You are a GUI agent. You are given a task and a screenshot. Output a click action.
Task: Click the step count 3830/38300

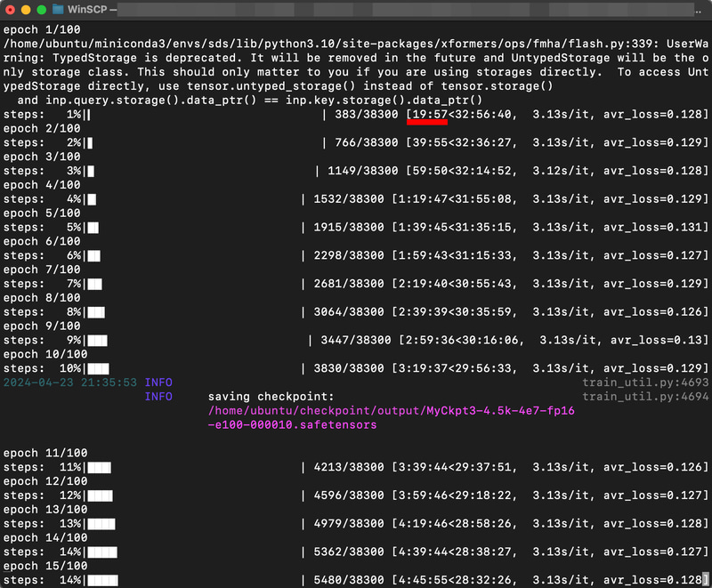[x=349, y=368]
